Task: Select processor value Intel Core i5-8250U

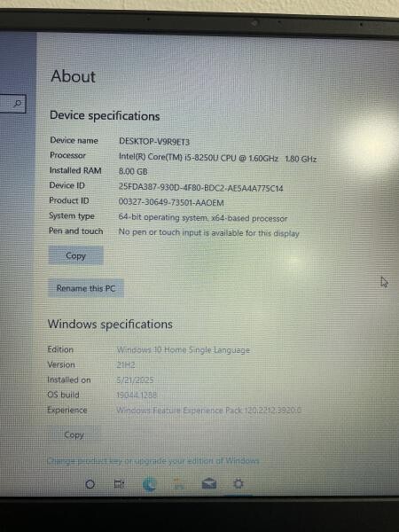Action: coord(217,158)
